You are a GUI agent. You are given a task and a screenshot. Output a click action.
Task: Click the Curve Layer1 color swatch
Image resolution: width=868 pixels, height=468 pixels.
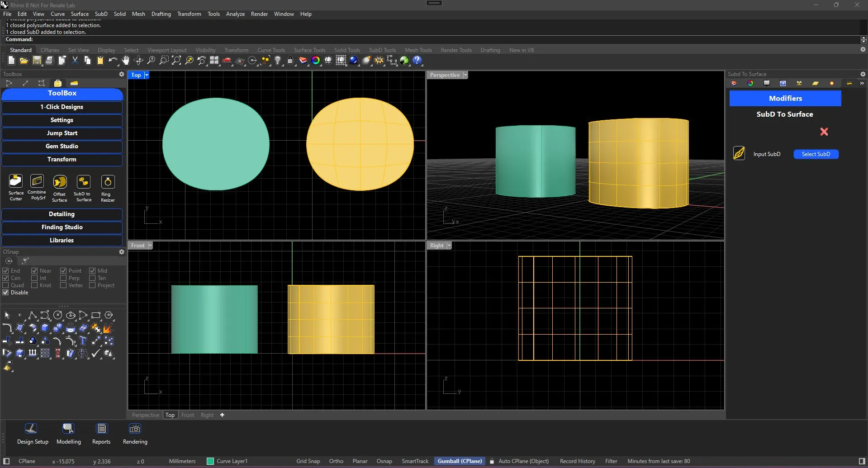tap(210, 461)
